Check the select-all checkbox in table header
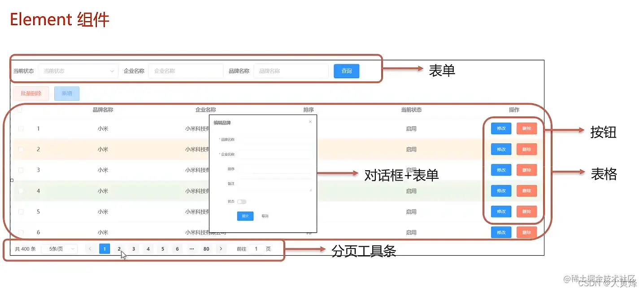 (20, 109)
